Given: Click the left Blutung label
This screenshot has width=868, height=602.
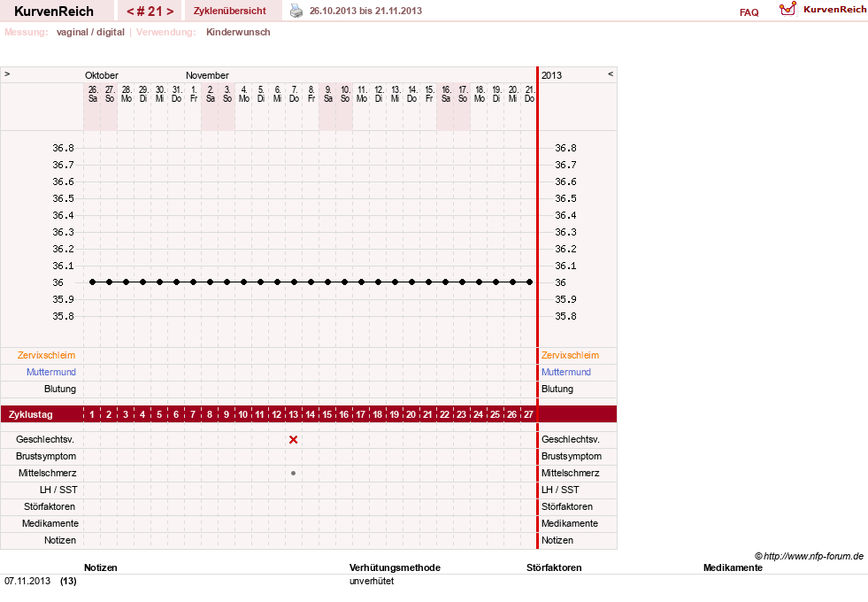Looking at the screenshot, I should coord(60,389).
